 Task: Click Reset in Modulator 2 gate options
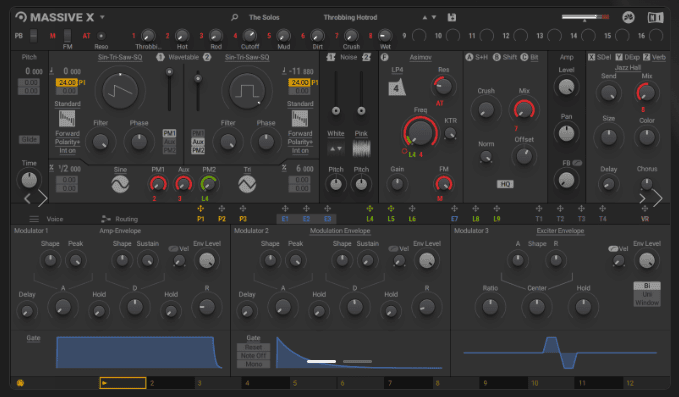pos(253,347)
